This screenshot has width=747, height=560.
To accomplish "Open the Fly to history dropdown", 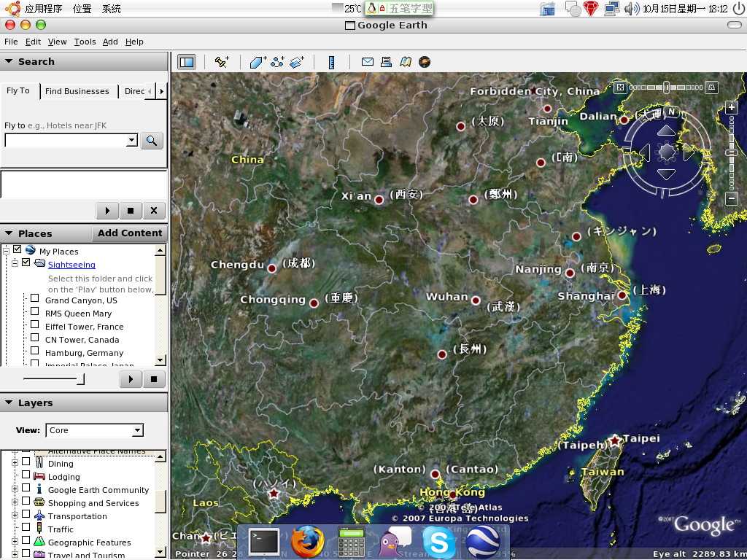I will 132,141.
